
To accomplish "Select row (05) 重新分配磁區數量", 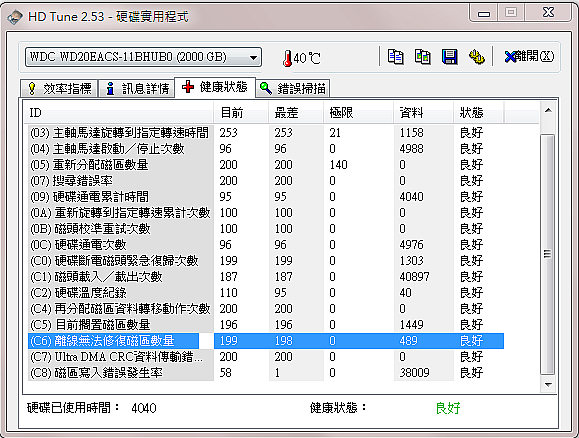I will (x=266, y=165).
